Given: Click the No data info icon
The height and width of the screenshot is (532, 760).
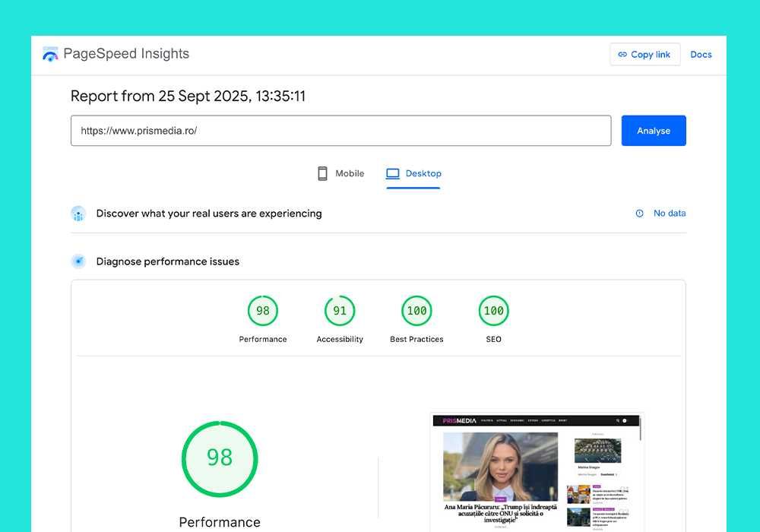Looking at the screenshot, I should (x=639, y=214).
